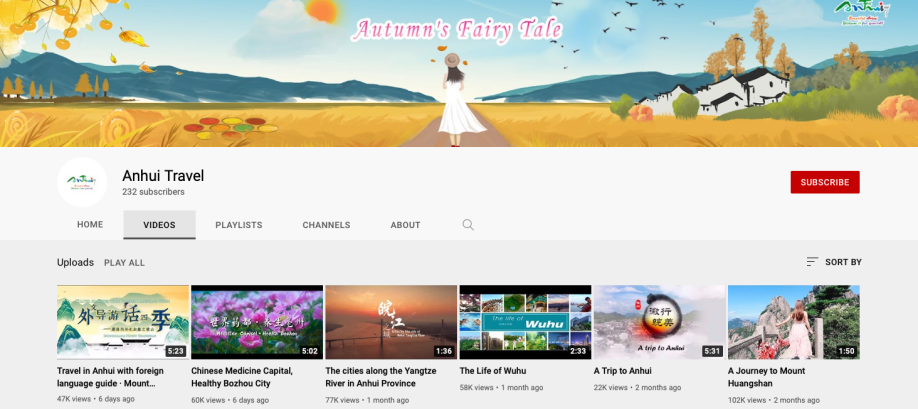
Task: Click "A Trip to Anhui" title link
Action: point(622,370)
